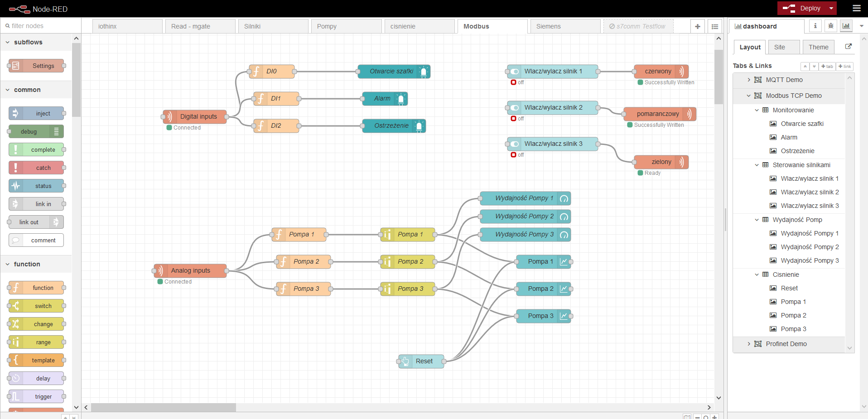Toggle the workspace navigator map
The height and width of the screenshot is (419, 868).
coord(687,417)
